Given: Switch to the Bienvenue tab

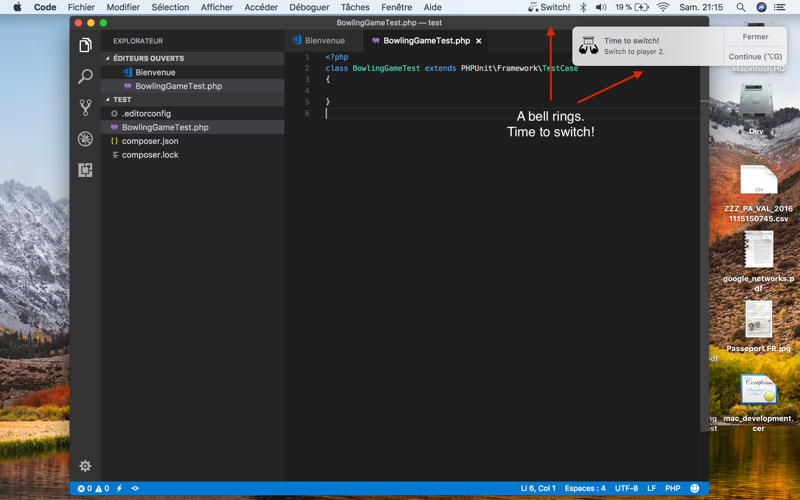Looking at the screenshot, I should point(319,40).
